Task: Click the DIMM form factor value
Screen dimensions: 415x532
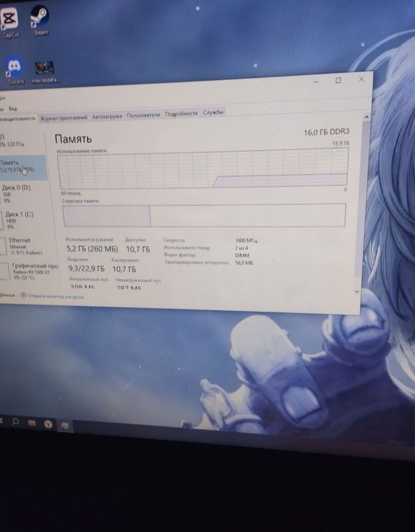Action: [242, 255]
